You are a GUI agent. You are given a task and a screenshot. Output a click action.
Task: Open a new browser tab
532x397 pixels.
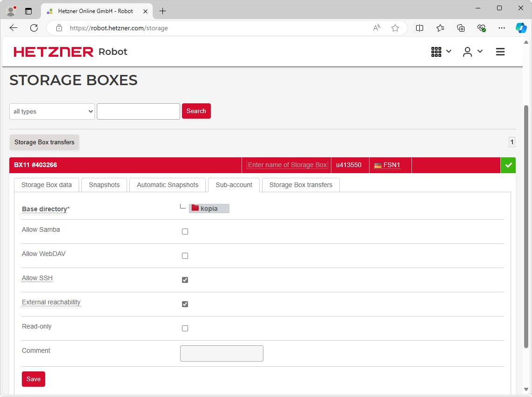(x=163, y=11)
